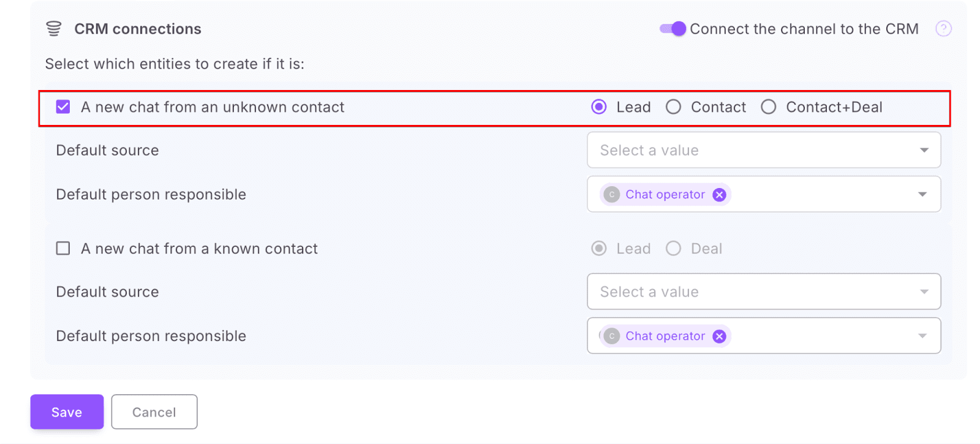Viewport: 980px width, 444px height.
Task: Click the help question mark icon
Action: click(943, 29)
